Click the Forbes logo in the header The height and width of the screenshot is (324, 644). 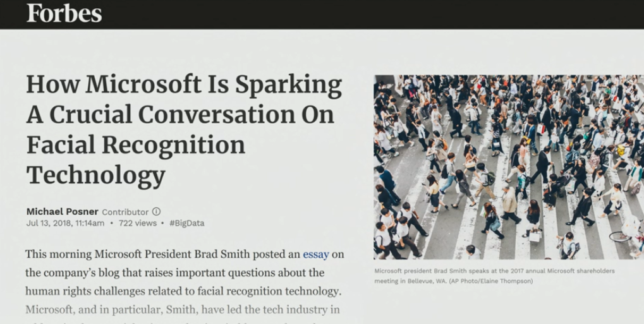pyautogui.click(x=64, y=13)
